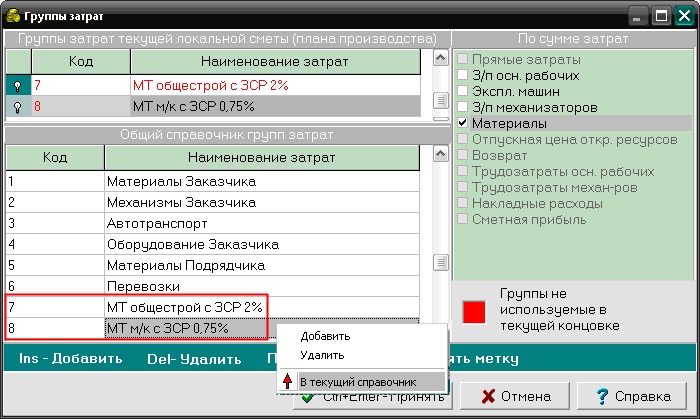Toggle the Возврат checkbox
This screenshot has width=700, height=419.
pyautogui.click(x=462, y=155)
